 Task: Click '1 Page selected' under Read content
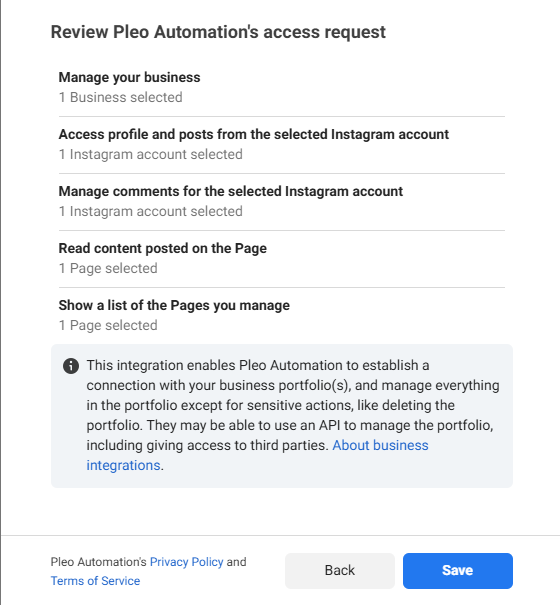[x=108, y=269]
